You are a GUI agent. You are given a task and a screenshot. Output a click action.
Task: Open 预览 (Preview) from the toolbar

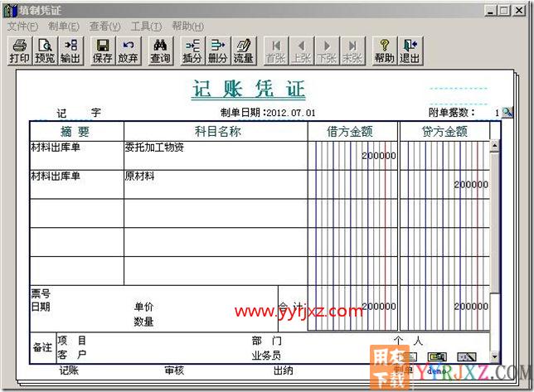45,51
